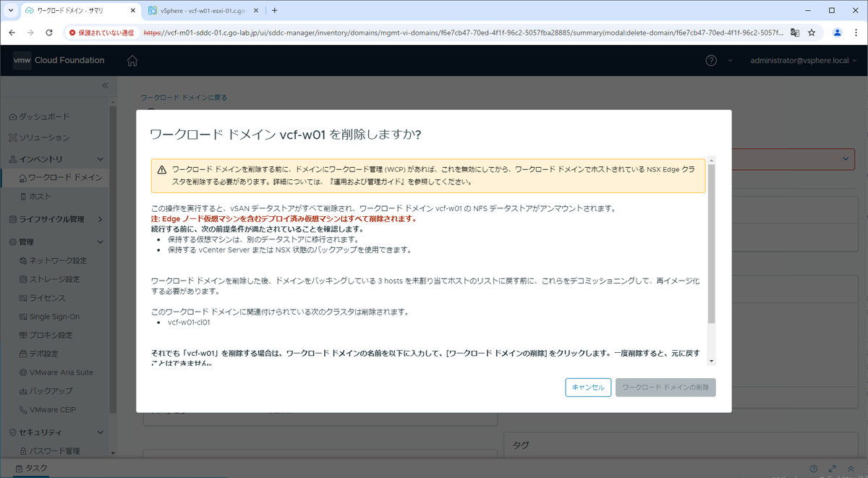The height and width of the screenshot is (478, 868).
Task: Collapse the sidebar with double-chevron icon
Action: [x=104, y=85]
